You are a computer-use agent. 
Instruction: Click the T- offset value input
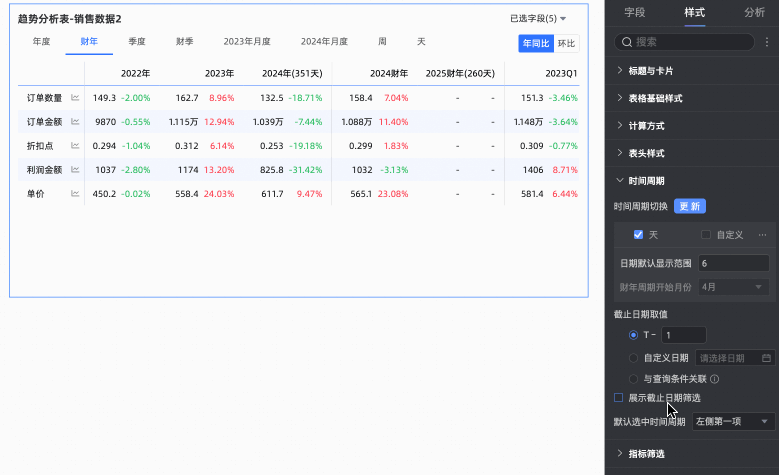click(684, 335)
